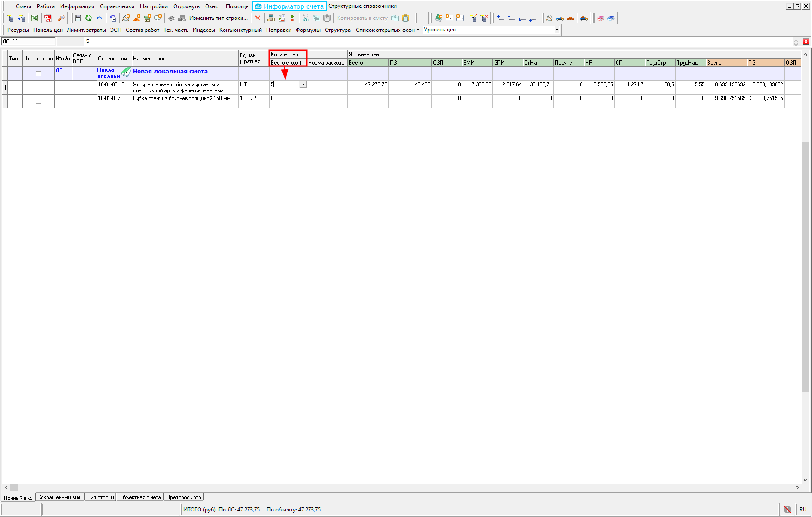Save with the floppy disk icon
Screen dimensions: 812x517
tap(78, 18)
